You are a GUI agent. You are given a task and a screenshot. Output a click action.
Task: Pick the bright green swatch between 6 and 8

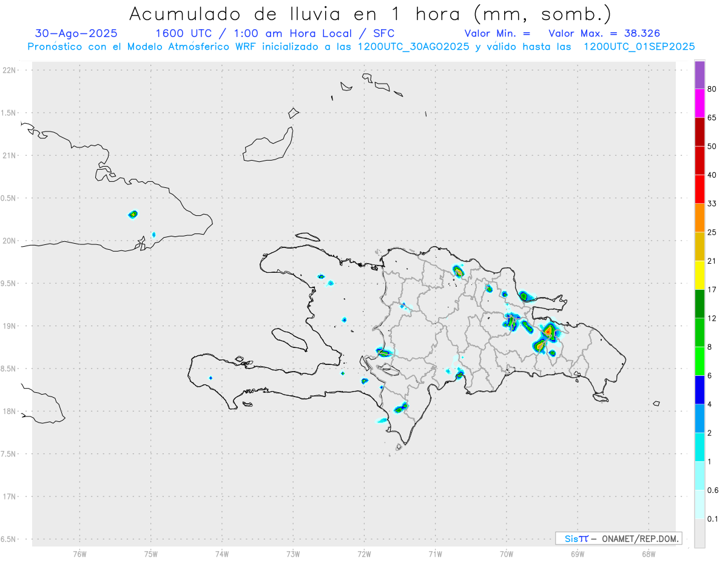tap(699, 361)
